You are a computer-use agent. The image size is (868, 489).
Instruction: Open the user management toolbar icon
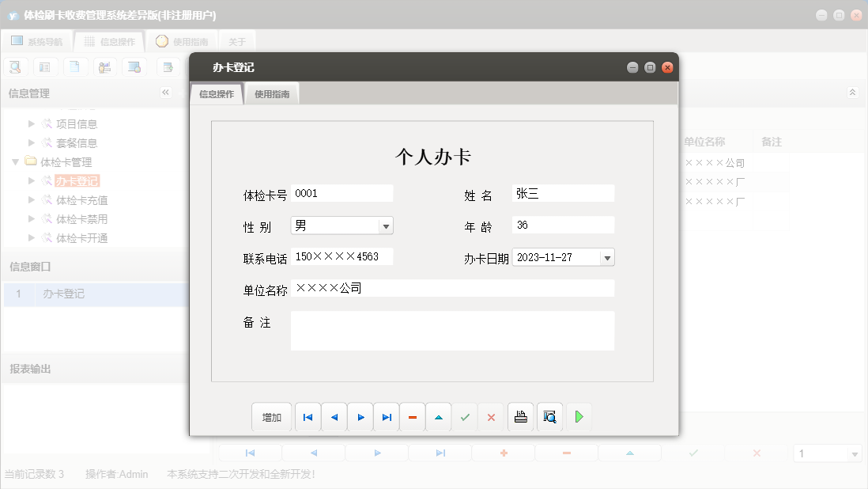(105, 66)
